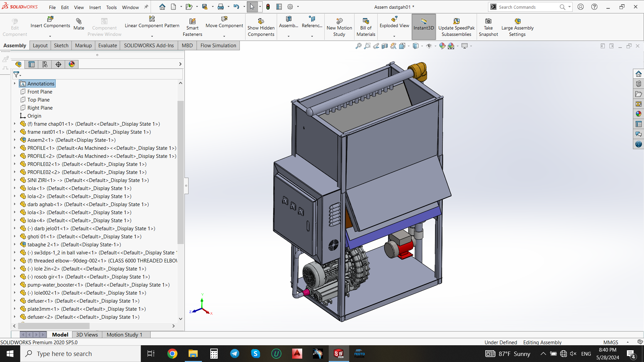Click the Mate tool icon
644x362 pixels.
tap(78, 21)
